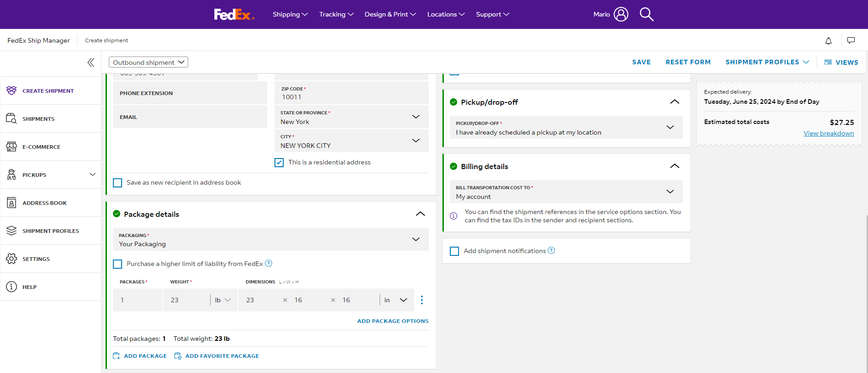868x373 pixels.
Task: Click the SAVE button
Action: coord(641,62)
